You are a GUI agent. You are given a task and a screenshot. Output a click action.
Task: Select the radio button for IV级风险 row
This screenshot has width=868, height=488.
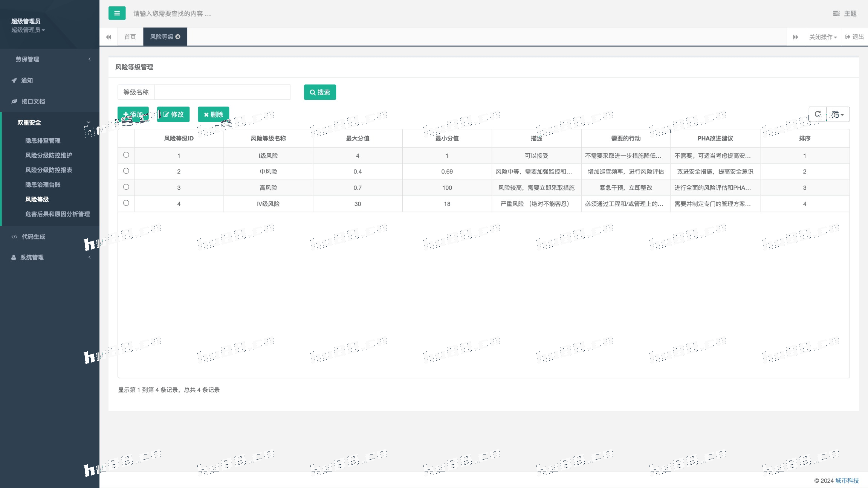pyautogui.click(x=126, y=203)
